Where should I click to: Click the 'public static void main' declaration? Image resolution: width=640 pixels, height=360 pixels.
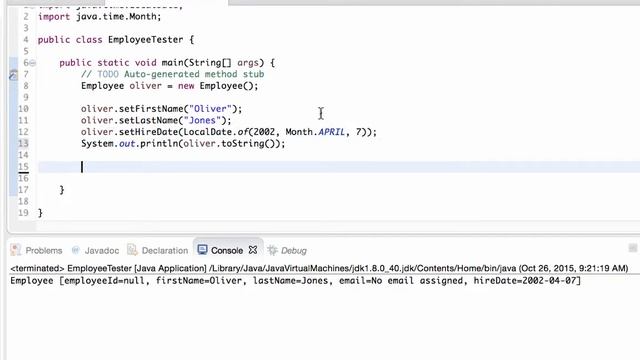coord(167,63)
